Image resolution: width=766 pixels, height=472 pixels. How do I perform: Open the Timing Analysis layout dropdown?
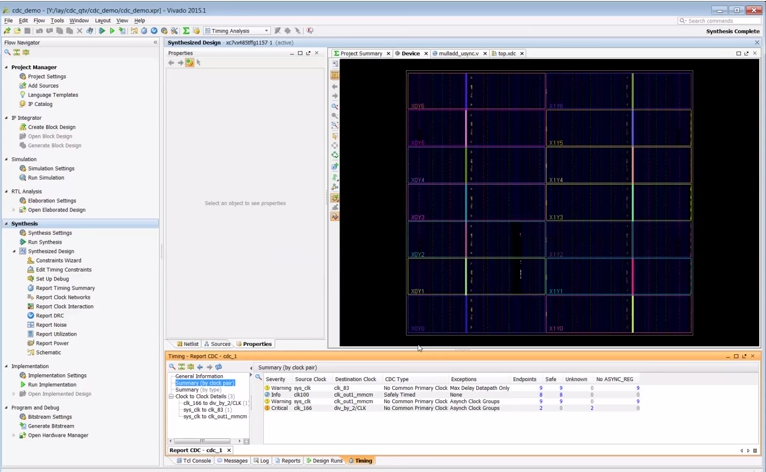click(237, 31)
